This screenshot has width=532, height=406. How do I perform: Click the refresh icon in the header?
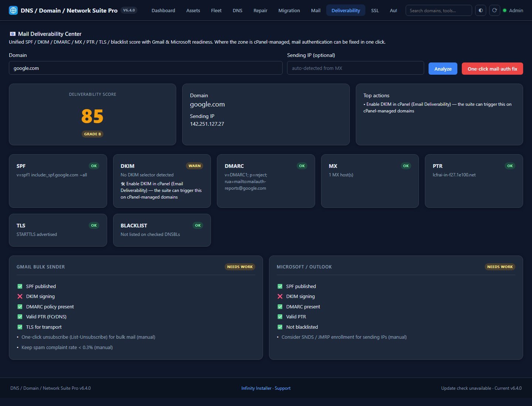point(494,10)
